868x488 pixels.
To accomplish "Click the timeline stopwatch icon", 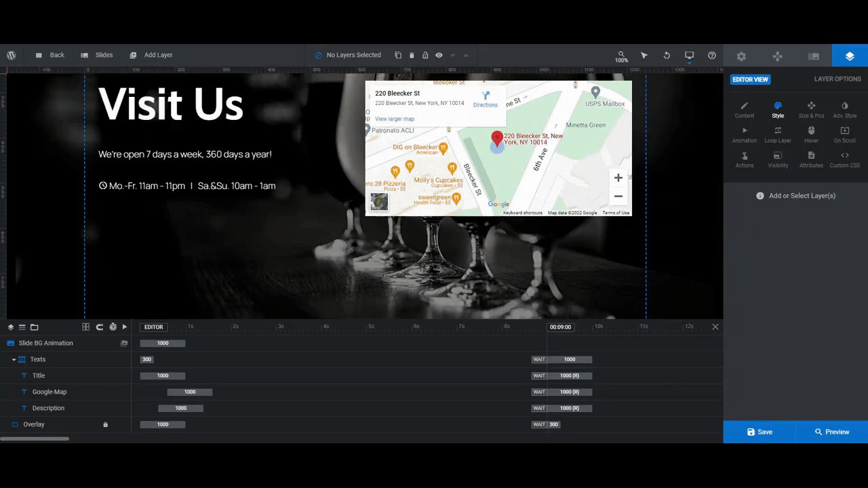I will pyautogui.click(x=113, y=327).
